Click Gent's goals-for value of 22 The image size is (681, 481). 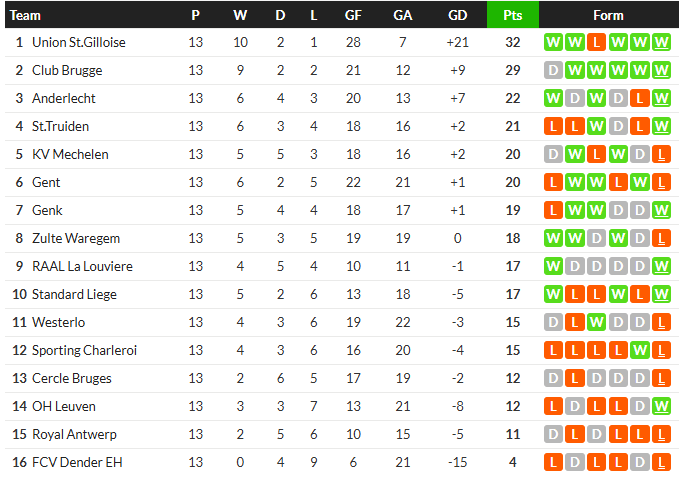tap(353, 183)
